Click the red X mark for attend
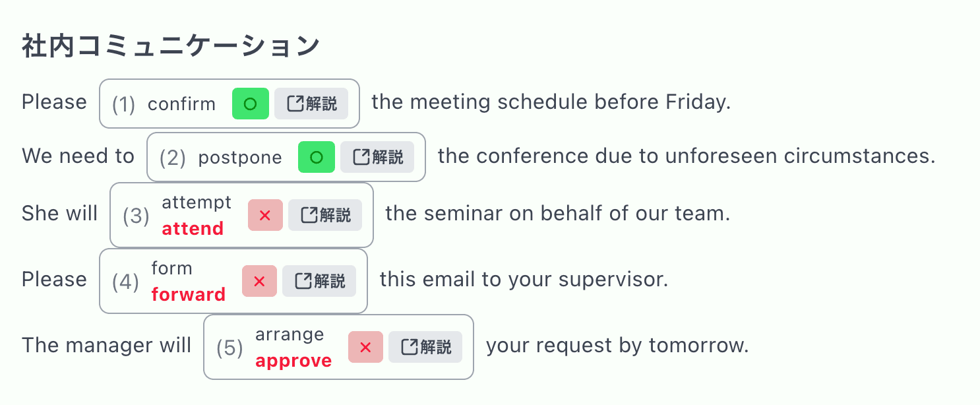Screen dimensions: 980x405 click(265, 215)
